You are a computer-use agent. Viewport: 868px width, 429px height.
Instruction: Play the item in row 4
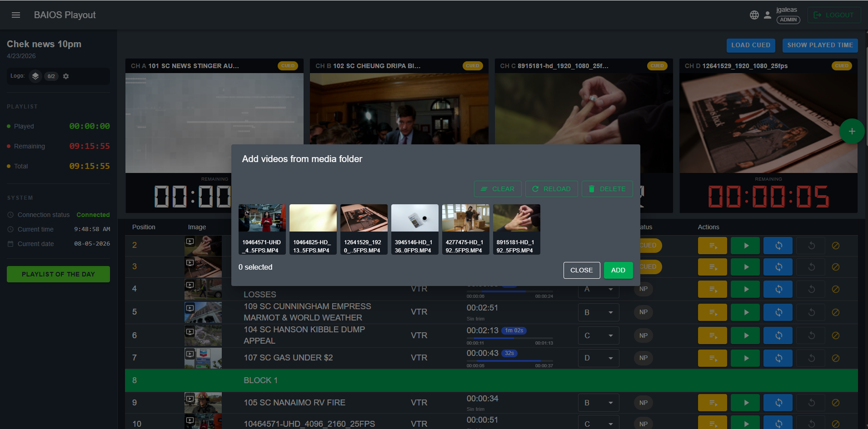(x=745, y=289)
